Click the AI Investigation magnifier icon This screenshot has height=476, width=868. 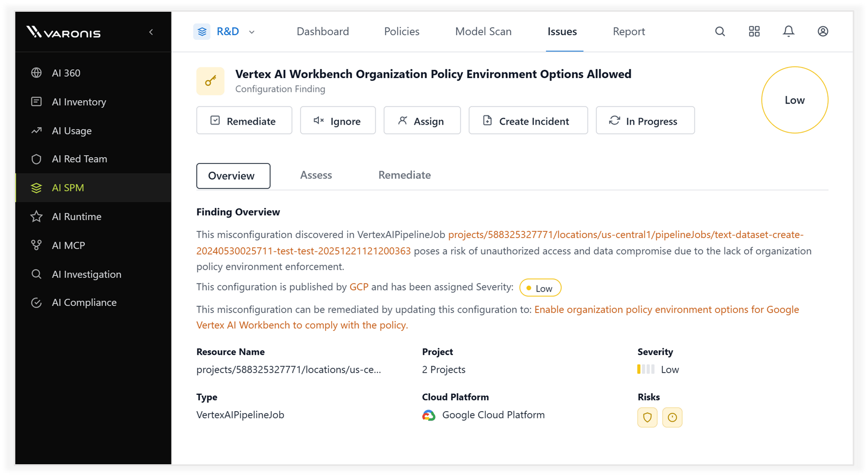point(36,274)
